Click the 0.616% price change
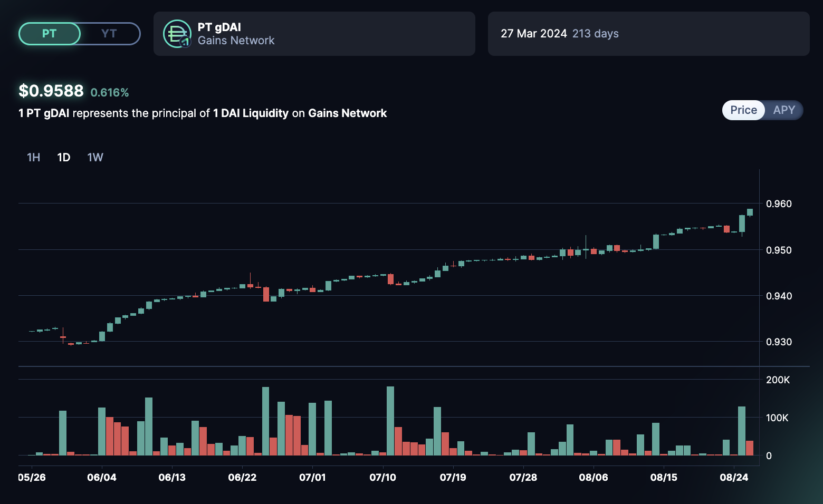This screenshot has height=504, width=823. click(x=110, y=93)
